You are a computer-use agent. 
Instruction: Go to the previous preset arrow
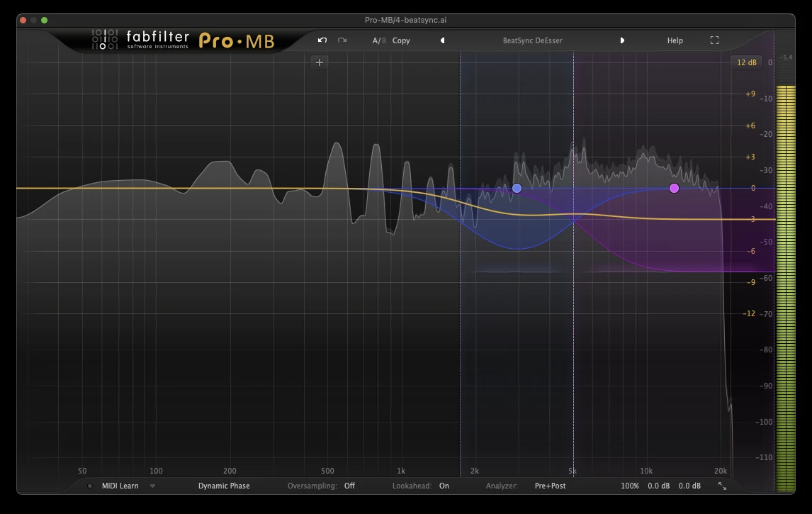(442, 40)
